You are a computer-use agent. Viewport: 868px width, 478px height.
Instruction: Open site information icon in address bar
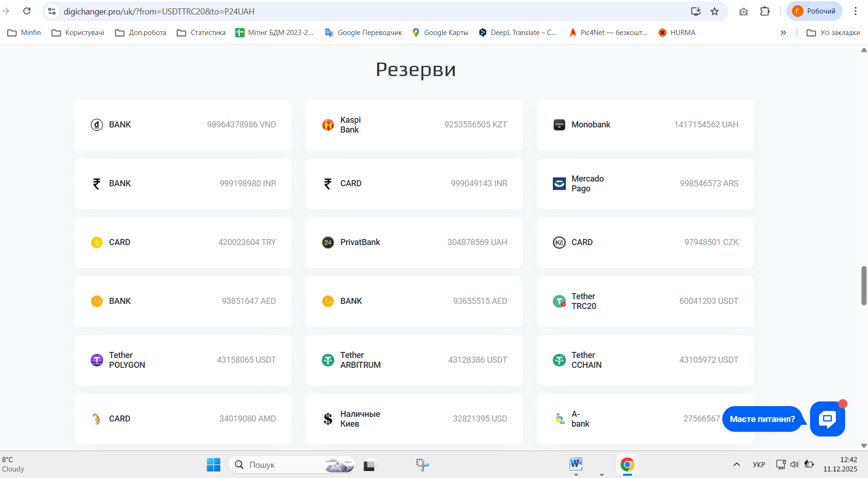pyautogui.click(x=52, y=11)
